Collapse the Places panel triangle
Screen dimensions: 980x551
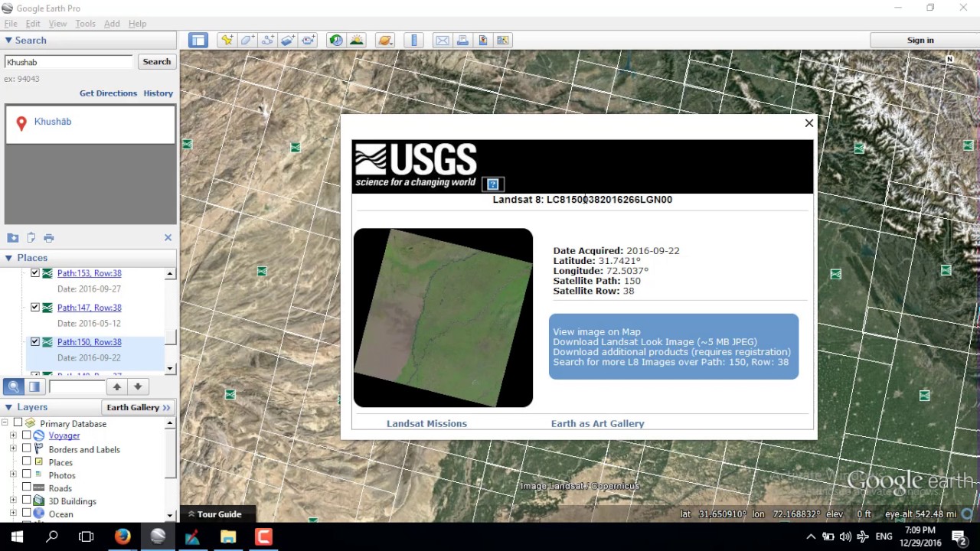coord(8,258)
